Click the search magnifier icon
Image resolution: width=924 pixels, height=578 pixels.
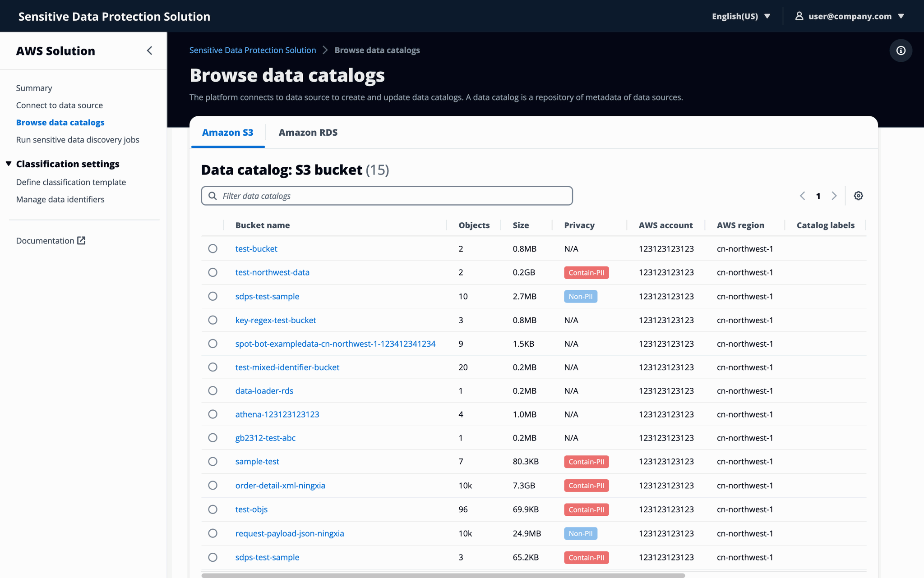click(213, 196)
